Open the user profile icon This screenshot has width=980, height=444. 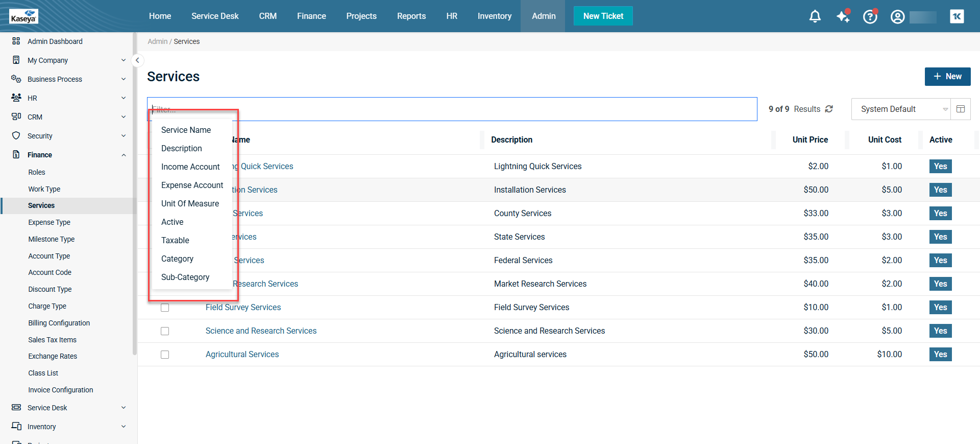pyautogui.click(x=897, y=16)
